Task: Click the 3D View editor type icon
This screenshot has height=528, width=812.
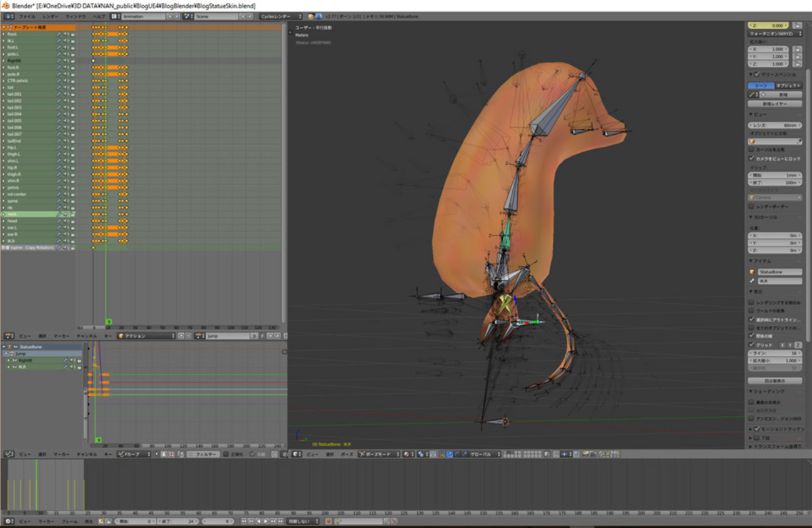Action: [x=296, y=454]
